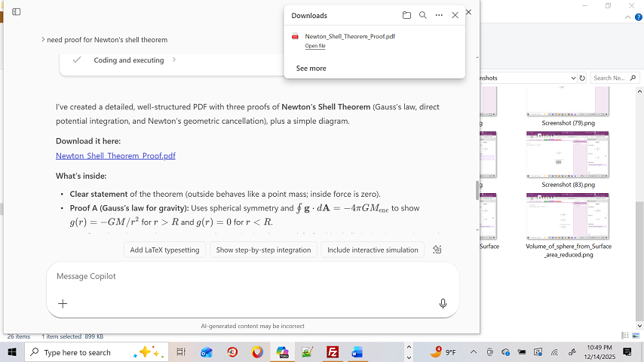Expand the need proof prompt chevron
The image size is (644, 362).
pos(43,39)
